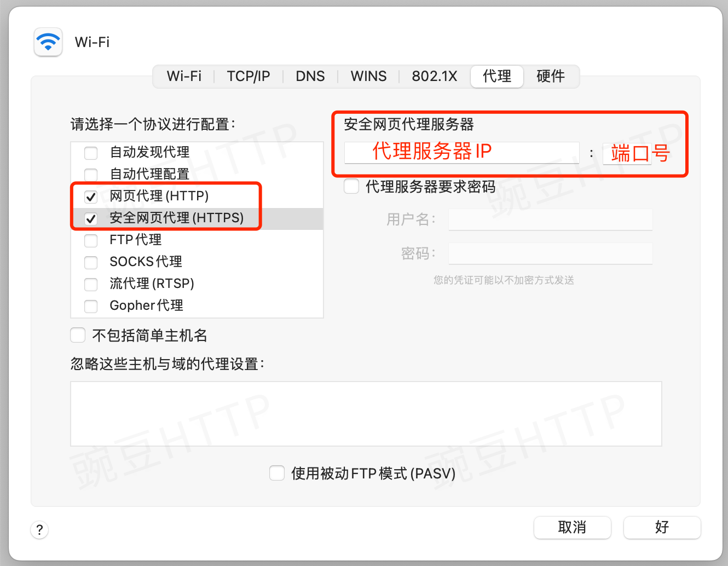
Task: Enable SOCKS 代理 checkbox
Action: coord(91,262)
